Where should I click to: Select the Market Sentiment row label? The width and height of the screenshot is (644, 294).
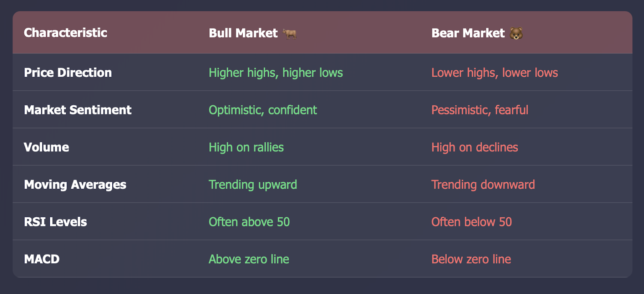coord(78,110)
